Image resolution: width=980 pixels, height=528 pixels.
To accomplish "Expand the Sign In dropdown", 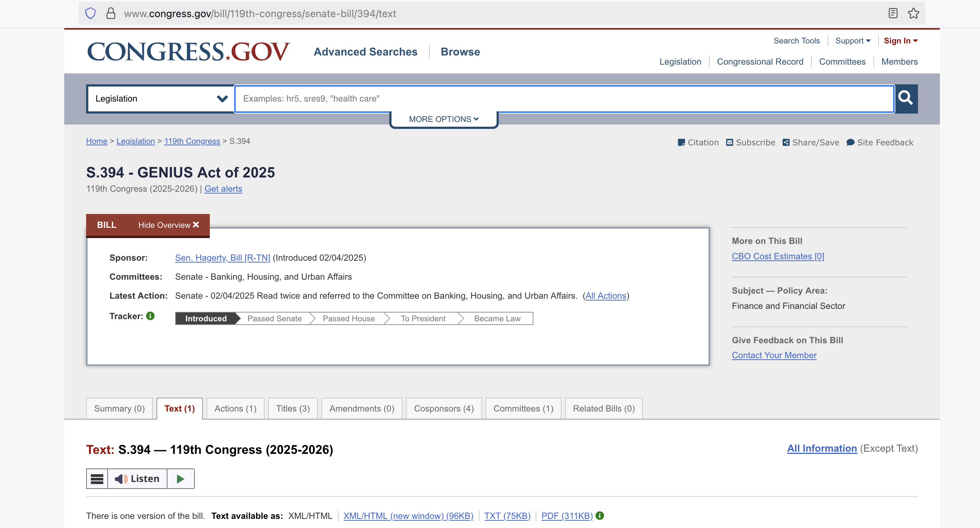I will [900, 41].
